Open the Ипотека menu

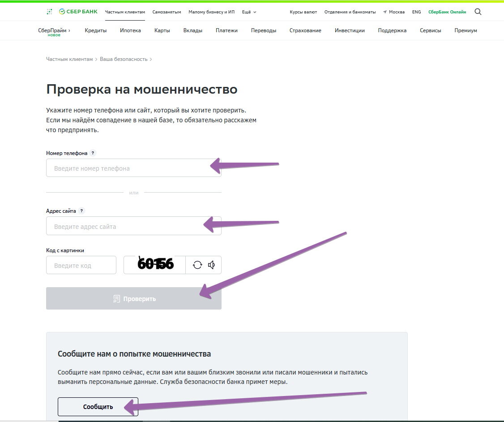pyautogui.click(x=130, y=30)
